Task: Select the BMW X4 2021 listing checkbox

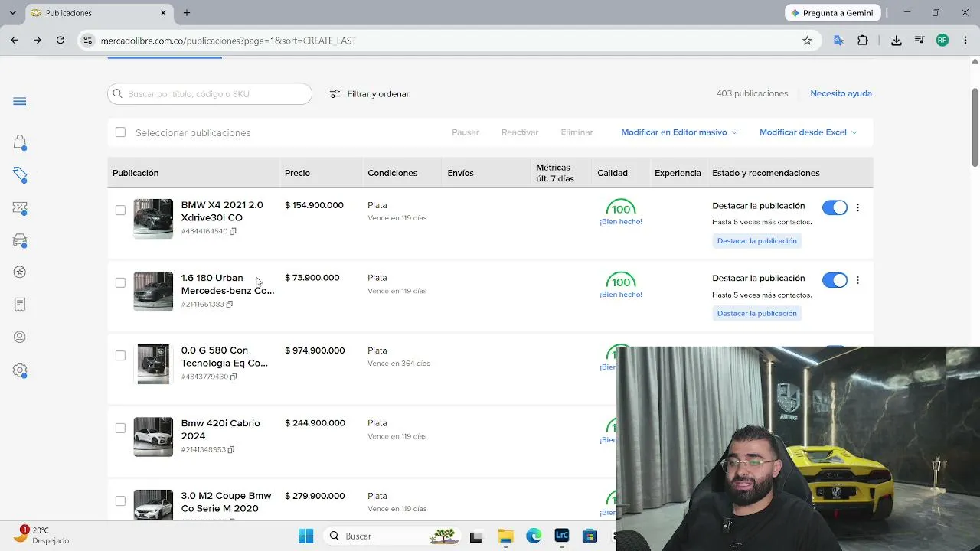Action: tap(120, 210)
